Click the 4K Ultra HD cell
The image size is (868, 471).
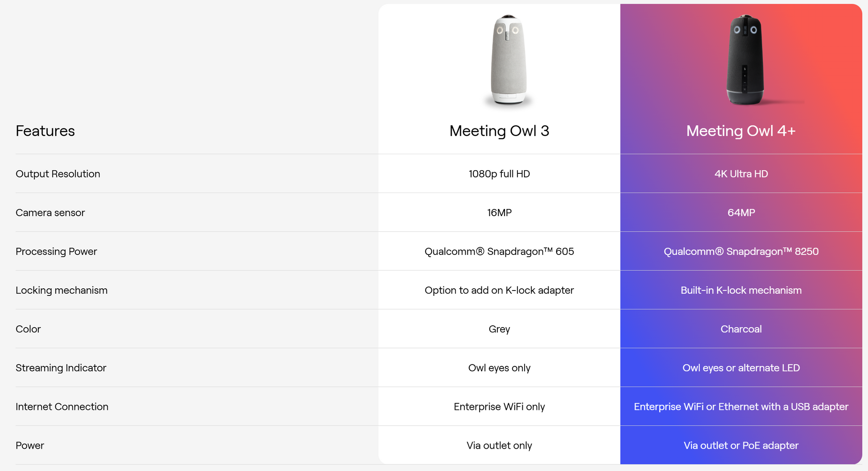click(x=741, y=174)
